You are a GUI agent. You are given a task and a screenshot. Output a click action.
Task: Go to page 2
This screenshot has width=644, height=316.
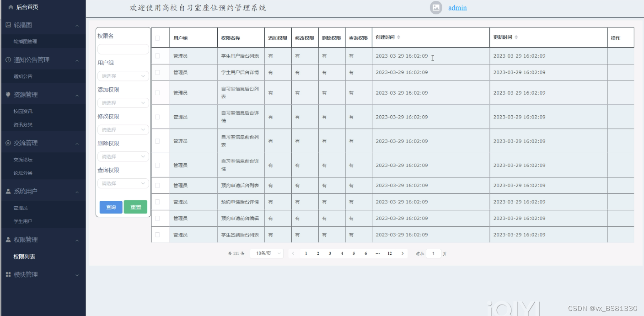pyautogui.click(x=318, y=253)
